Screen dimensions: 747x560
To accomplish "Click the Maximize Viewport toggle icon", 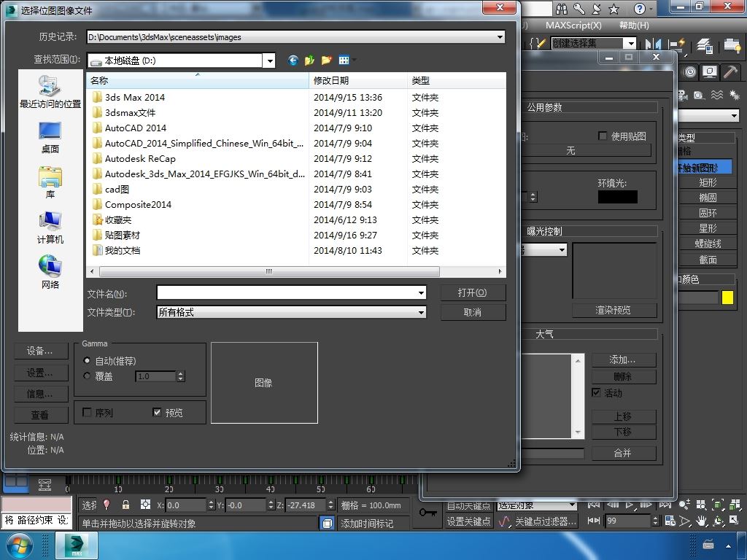I will pyautogui.click(x=734, y=521).
